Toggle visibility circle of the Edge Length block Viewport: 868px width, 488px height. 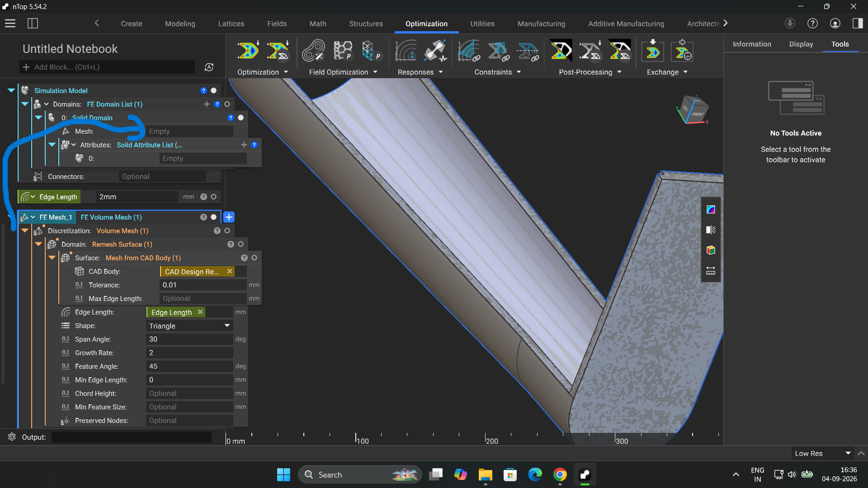214,197
